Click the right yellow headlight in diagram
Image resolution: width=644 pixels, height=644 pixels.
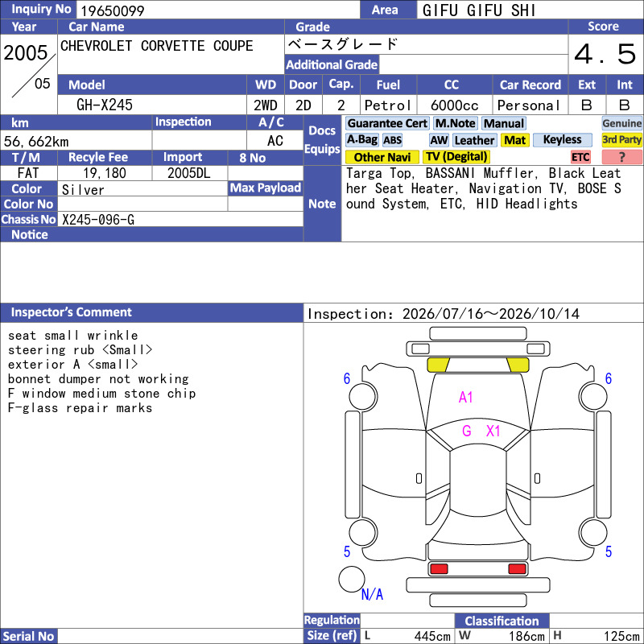point(518,365)
